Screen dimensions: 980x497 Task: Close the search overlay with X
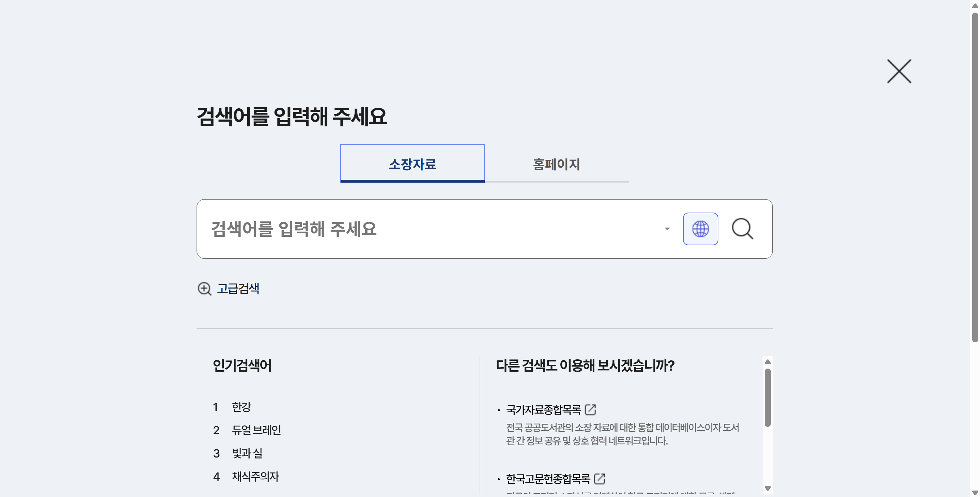point(899,71)
